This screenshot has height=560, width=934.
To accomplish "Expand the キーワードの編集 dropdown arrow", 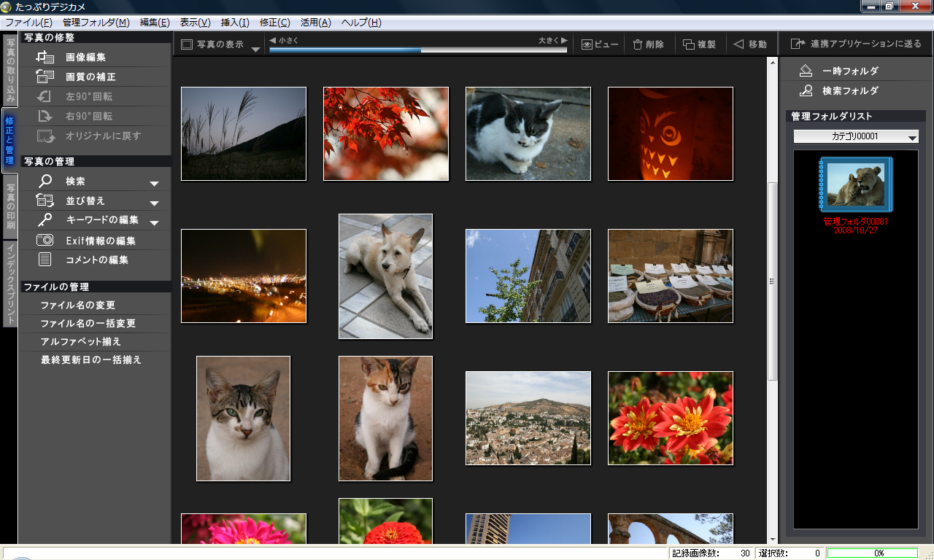I will click(154, 222).
